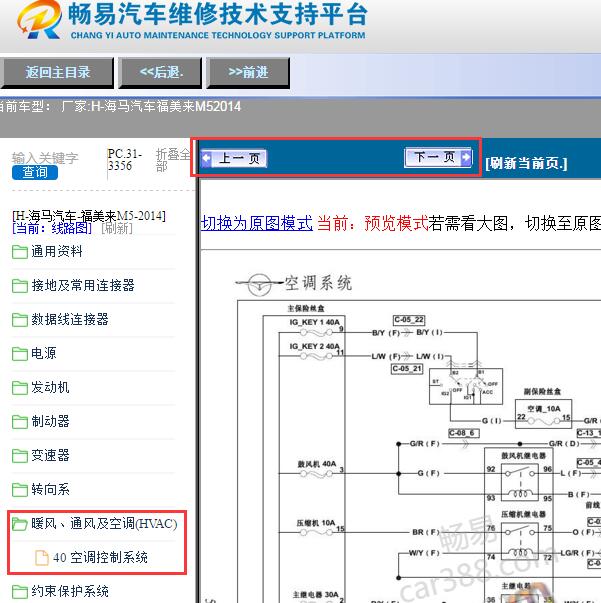Expand 电源 tree item
This screenshot has height=603, width=601.
pos(43,353)
